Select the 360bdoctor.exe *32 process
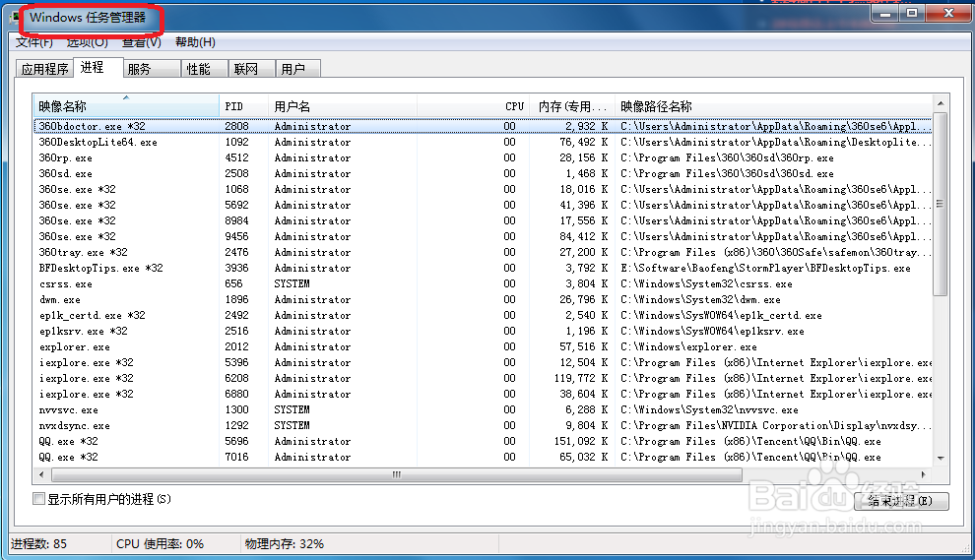975x560 pixels. click(x=483, y=126)
